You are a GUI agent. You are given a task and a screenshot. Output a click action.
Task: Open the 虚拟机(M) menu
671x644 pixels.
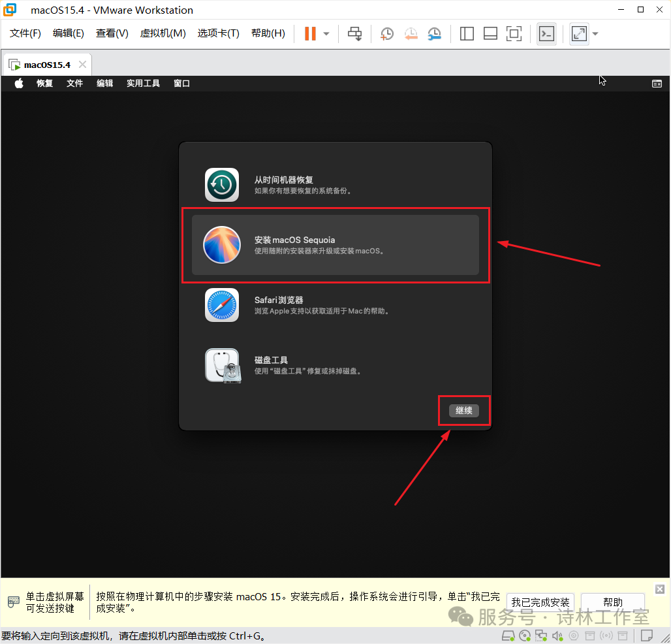[x=163, y=33]
